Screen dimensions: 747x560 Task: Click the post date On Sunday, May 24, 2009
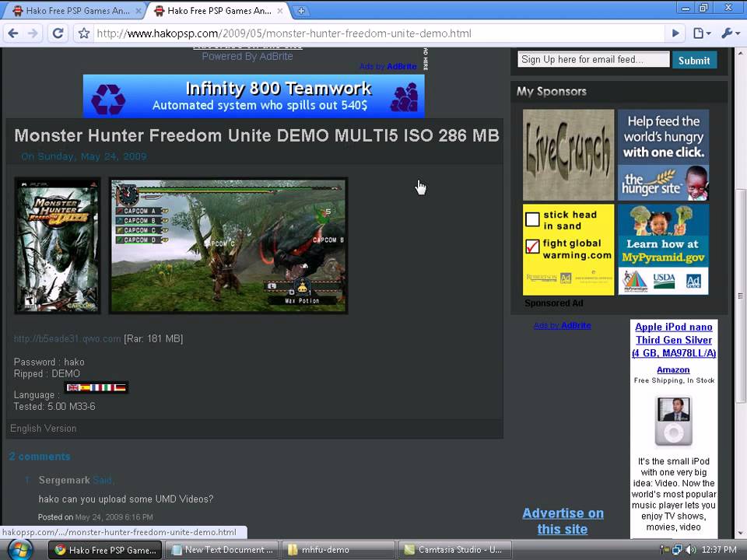coord(84,156)
